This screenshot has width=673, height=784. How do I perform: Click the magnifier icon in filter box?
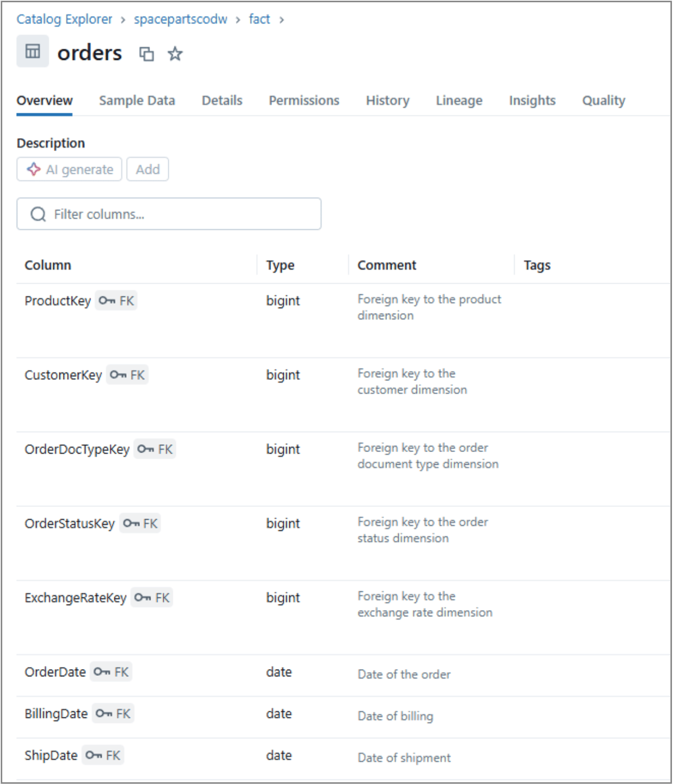(x=37, y=214)
